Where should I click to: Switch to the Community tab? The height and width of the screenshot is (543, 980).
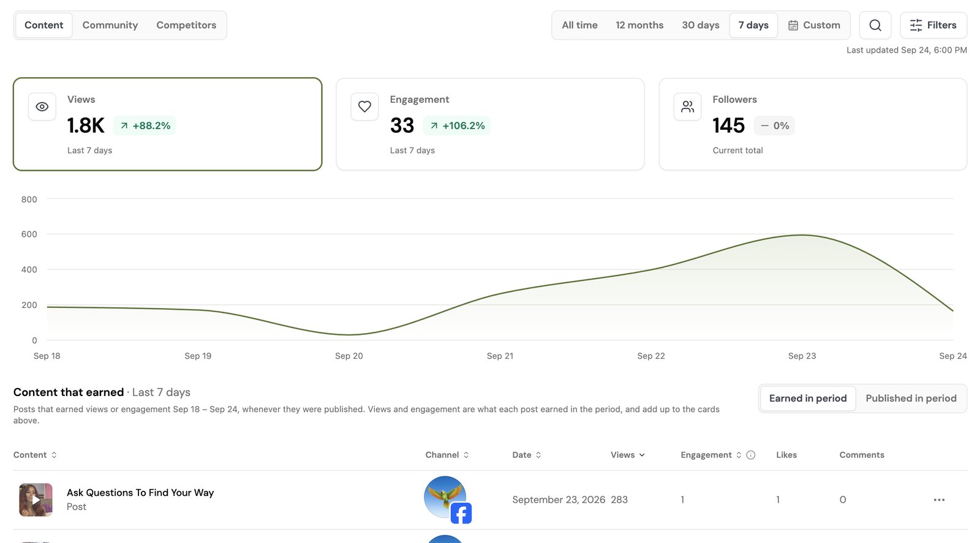click(110, 25)
